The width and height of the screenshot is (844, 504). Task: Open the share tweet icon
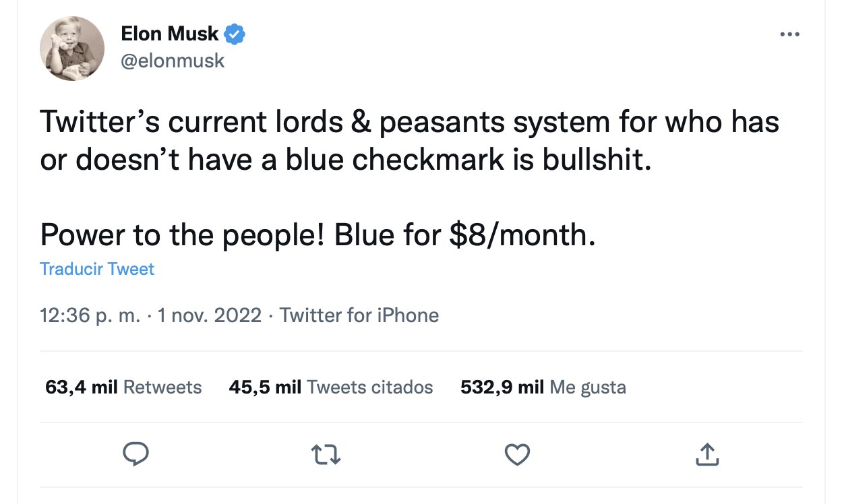(706, 455)
